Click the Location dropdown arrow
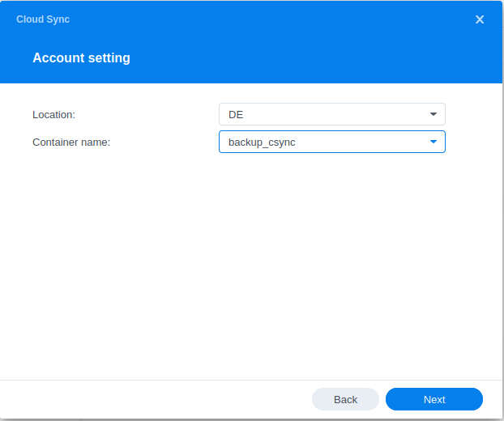Viewport: 504px width, 421px height. coord(434,114)
